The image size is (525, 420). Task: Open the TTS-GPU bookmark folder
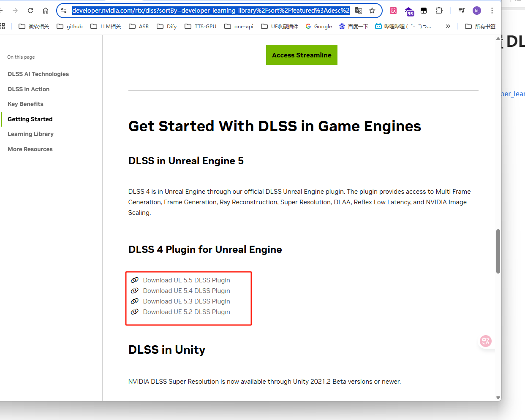tap(200, 26)
